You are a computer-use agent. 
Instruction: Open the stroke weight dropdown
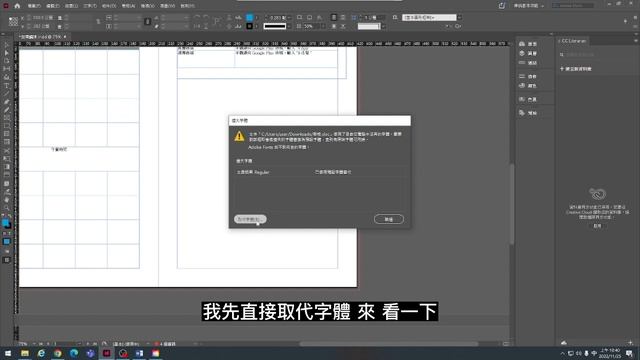289,18
